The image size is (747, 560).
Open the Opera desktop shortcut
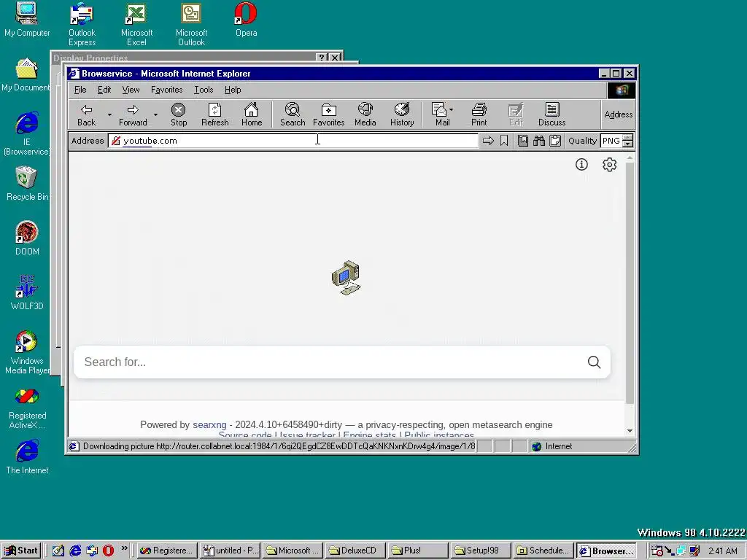(x=247, y=20)
